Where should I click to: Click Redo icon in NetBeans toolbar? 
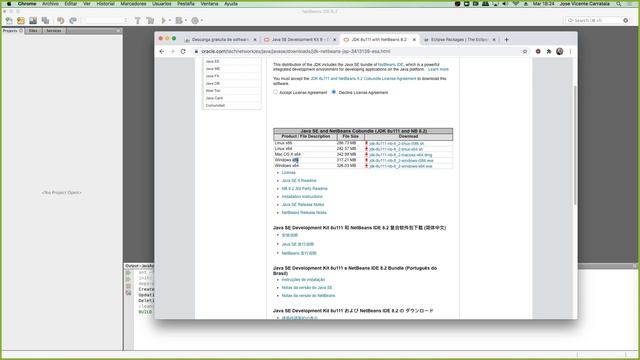pyautogui.click(x=73, y=20)
